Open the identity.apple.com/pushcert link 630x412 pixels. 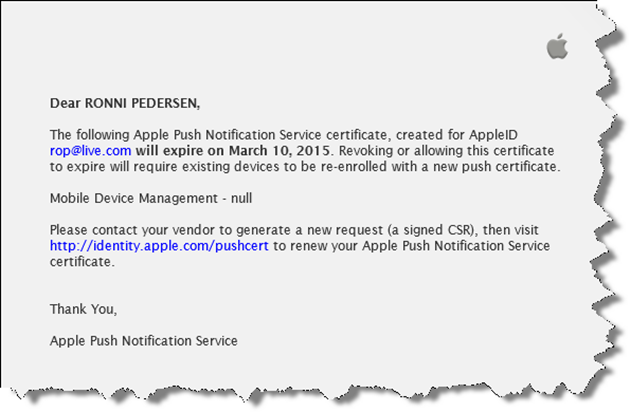point(159,246)
